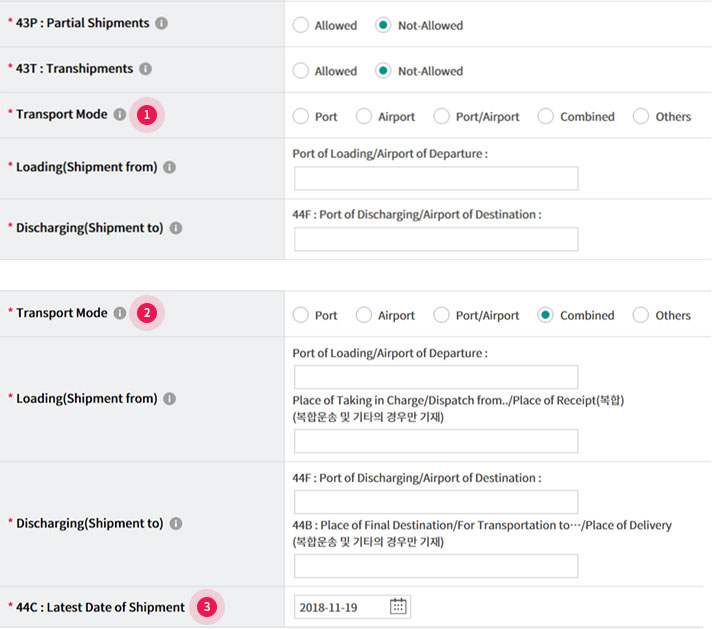Image resolution: width=712 pixels, height=629 pixels.
Task: Click the red number 2 badge
Action: pyautogui.click(x=147, y=313)
